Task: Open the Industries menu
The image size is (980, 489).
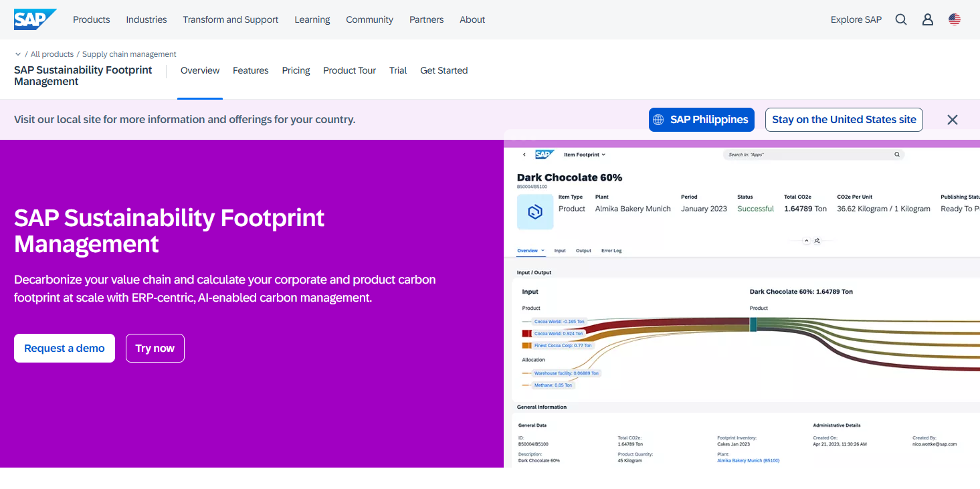Action: pos(146,19)
